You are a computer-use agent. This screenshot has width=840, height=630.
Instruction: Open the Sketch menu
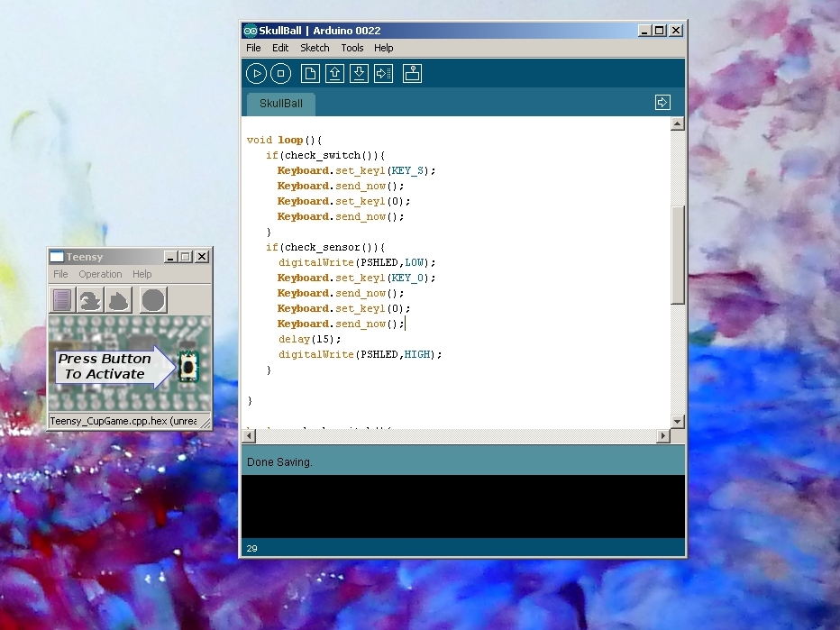click(x=315, y=48)
